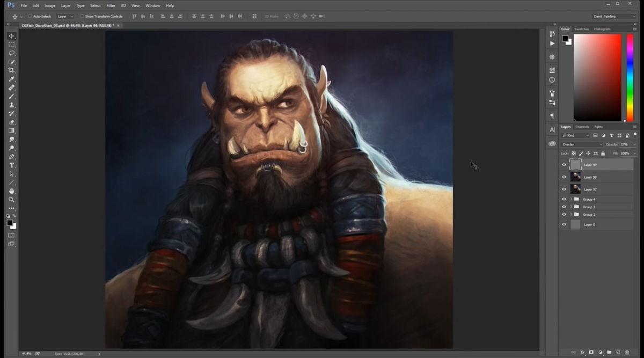Expand Group 2 in Layers panel
This screenshot has width=644, height=358.
[570, 214]
